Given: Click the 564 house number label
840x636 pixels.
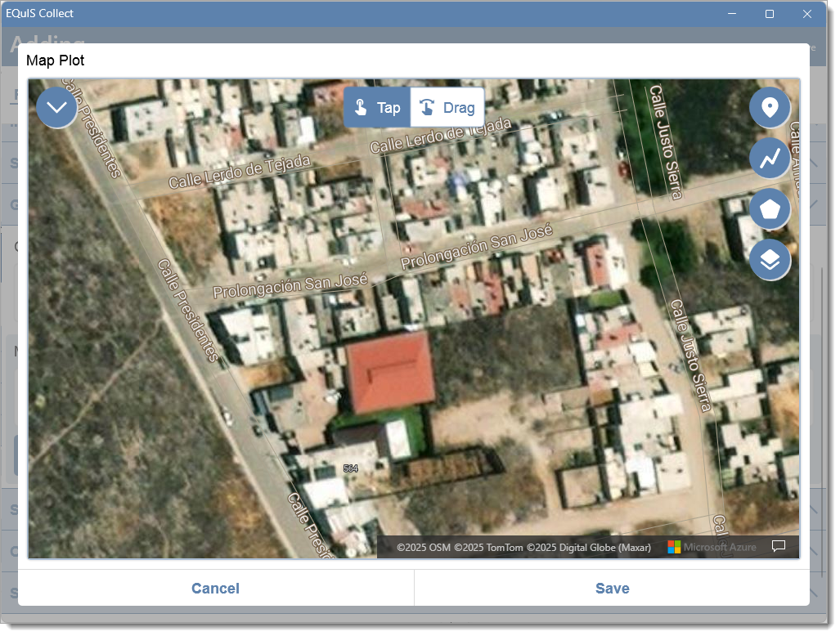Looking at the screenshot, I should tap(350, 468).
